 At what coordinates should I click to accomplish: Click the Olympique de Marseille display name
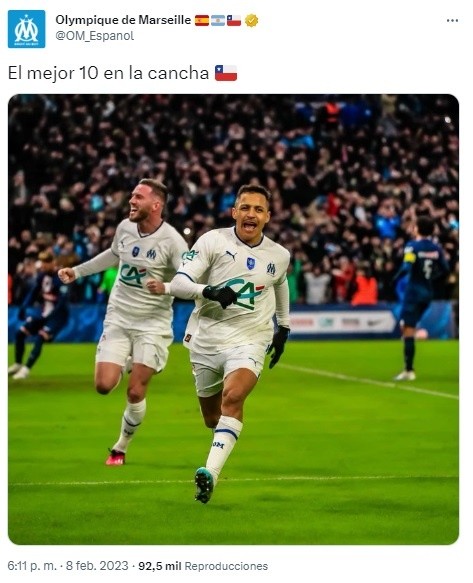123,20
